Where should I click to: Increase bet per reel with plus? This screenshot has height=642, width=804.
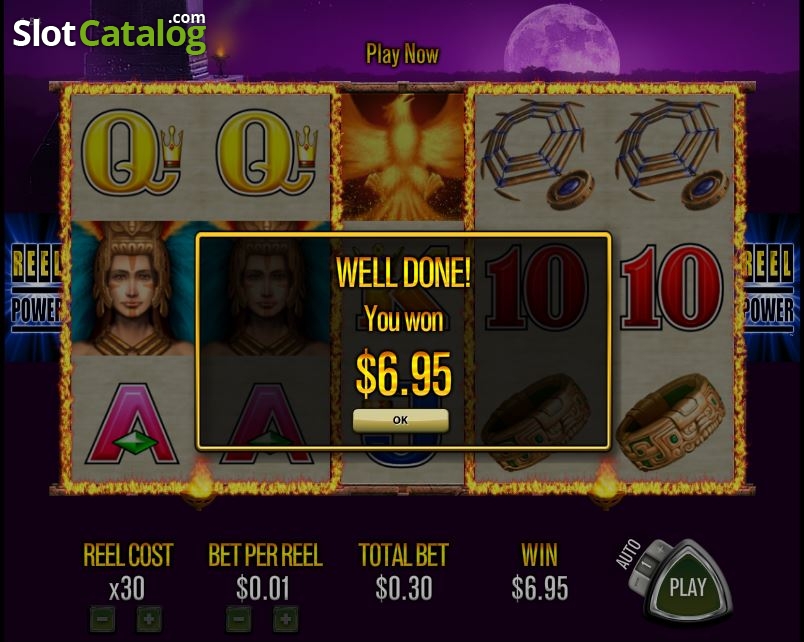(x=286, y=619)
